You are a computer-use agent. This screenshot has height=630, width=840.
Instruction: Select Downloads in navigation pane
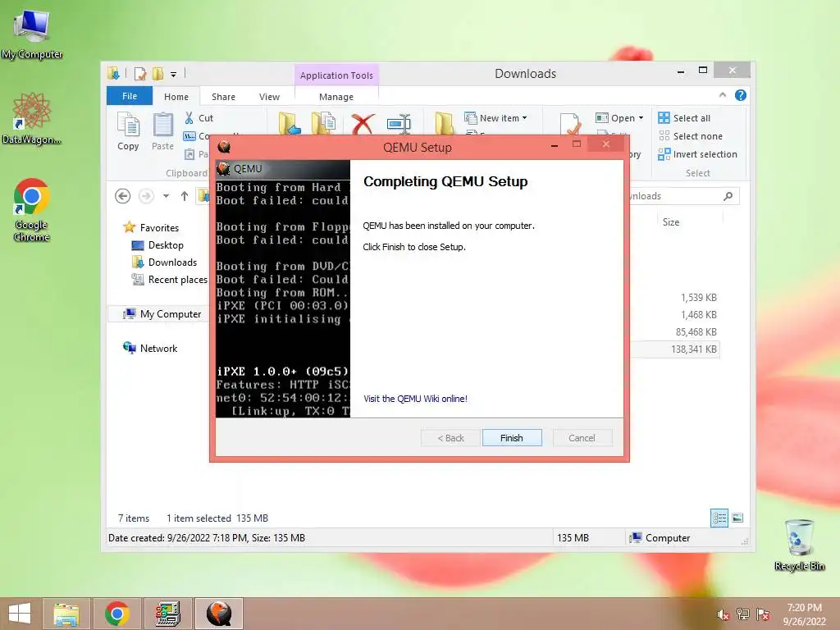[x=164, y=262]
